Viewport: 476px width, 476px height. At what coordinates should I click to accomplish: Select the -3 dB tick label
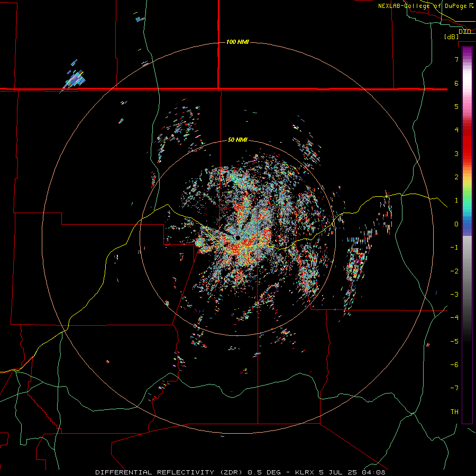pos(454,295)
